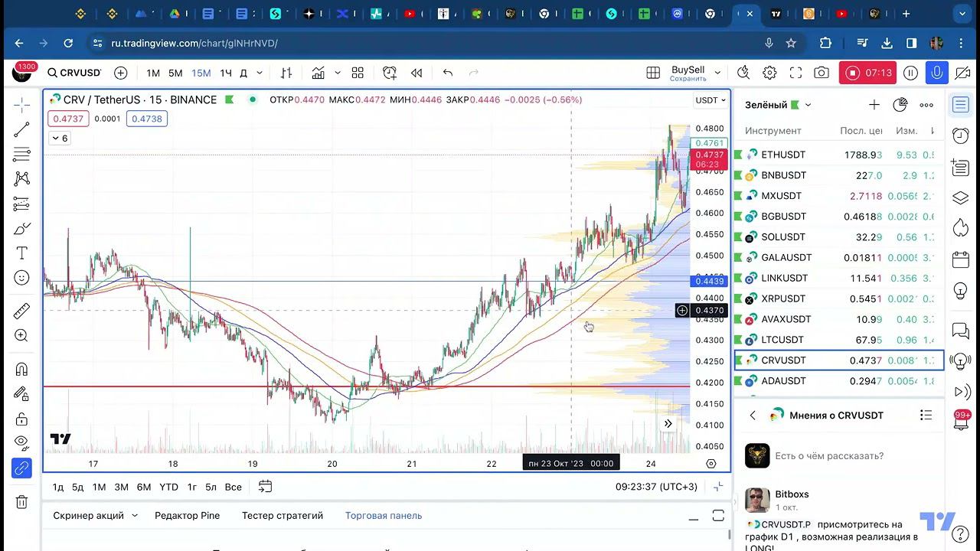Select the zoom in tool
Screen dimensions: 980x551
(21, 335)
